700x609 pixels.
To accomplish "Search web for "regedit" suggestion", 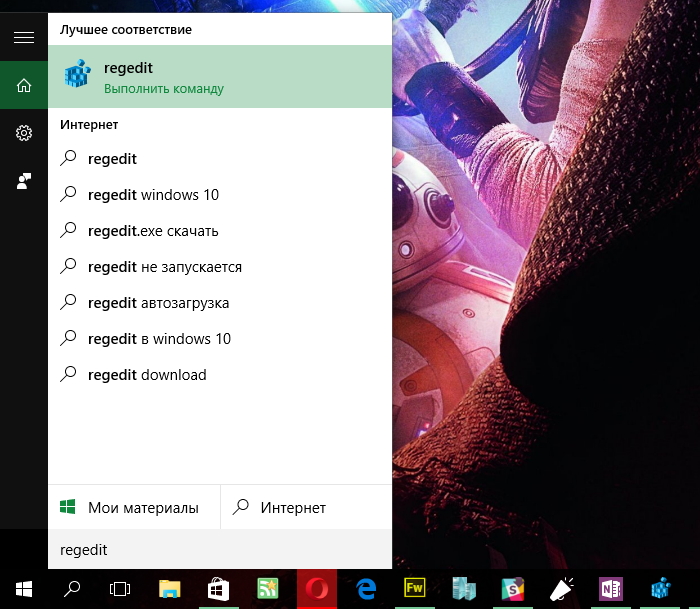I will tap(220, 159).
